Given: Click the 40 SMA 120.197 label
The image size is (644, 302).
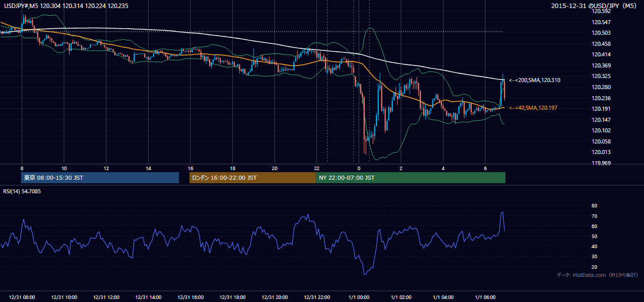Looking at the screenshot, I should point(533,108).
